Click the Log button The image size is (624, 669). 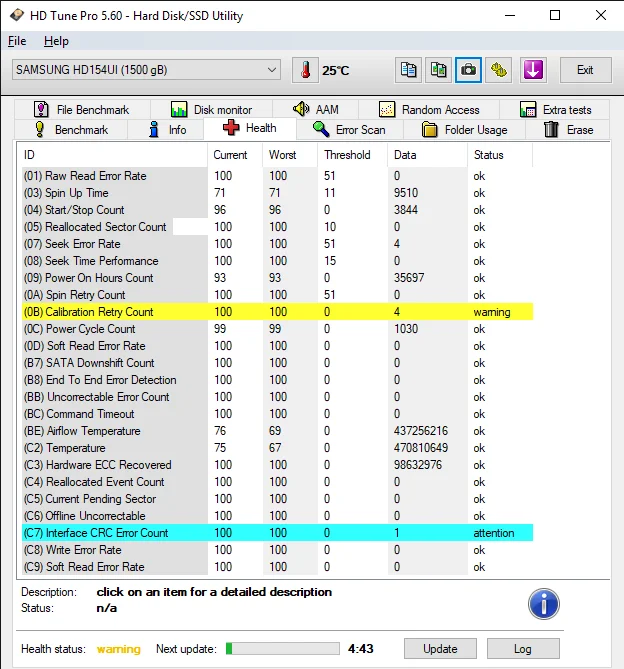[523, 649]
